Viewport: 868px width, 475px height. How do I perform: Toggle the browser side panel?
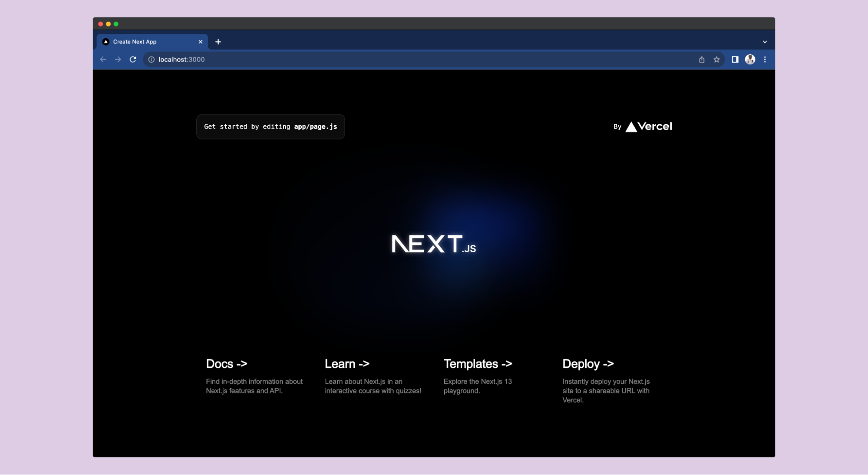click(735, 59)
